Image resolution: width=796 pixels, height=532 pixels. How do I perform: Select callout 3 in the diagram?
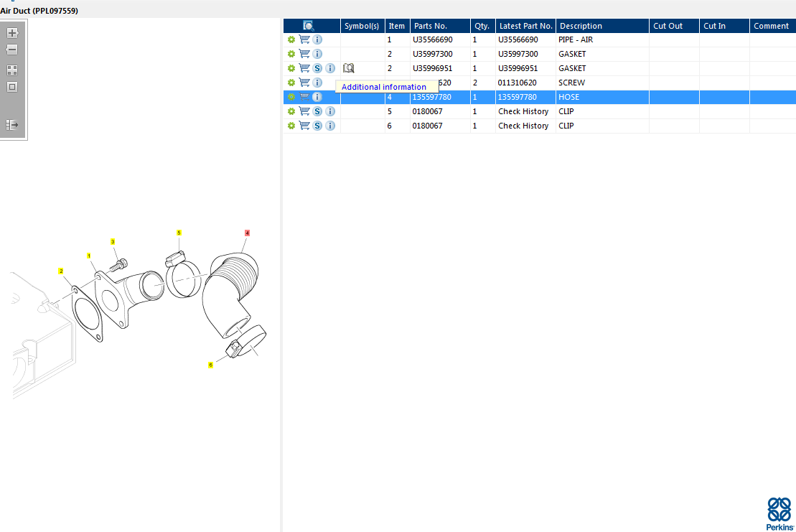coord(113,242)
